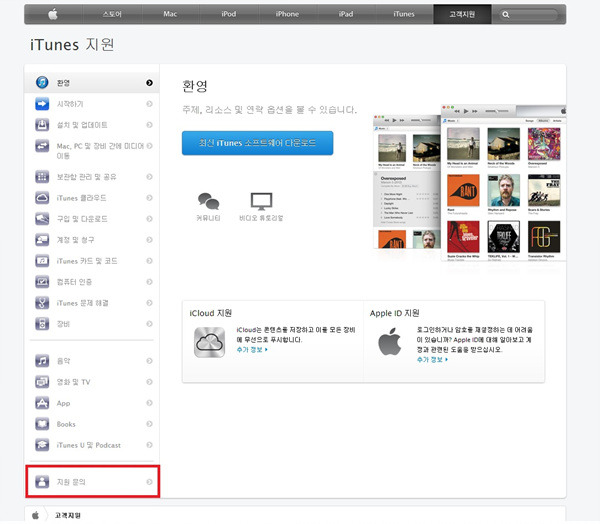Click the iCloud 지원 heading
This screenshot has width=600, height=524.
coord(211,313)
